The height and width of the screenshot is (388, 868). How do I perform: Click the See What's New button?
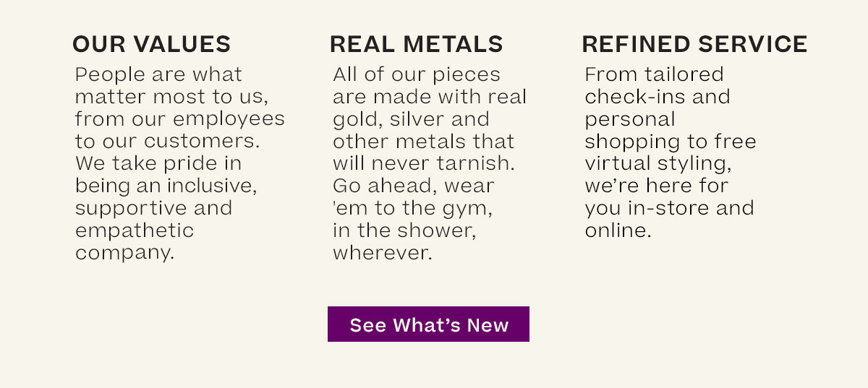(428, 324)
